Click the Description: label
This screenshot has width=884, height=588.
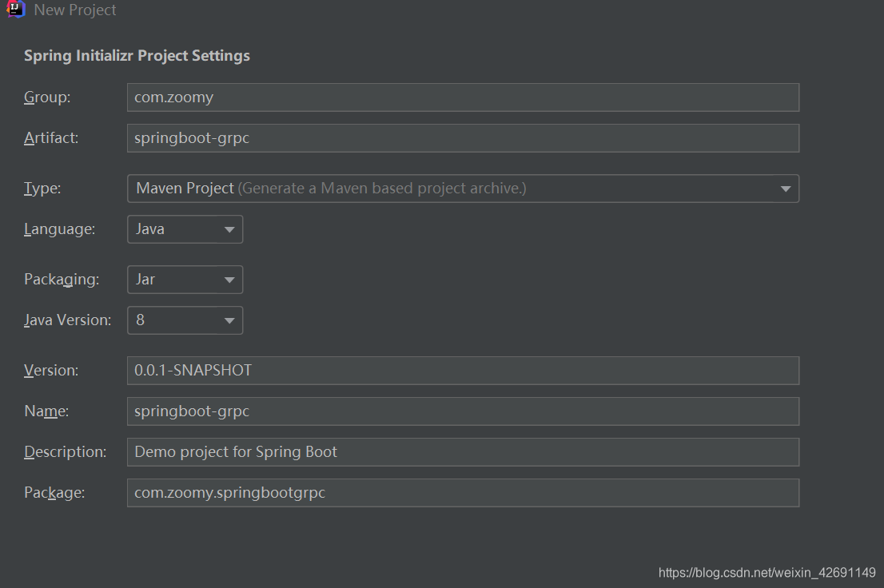(x=66, y=452)
